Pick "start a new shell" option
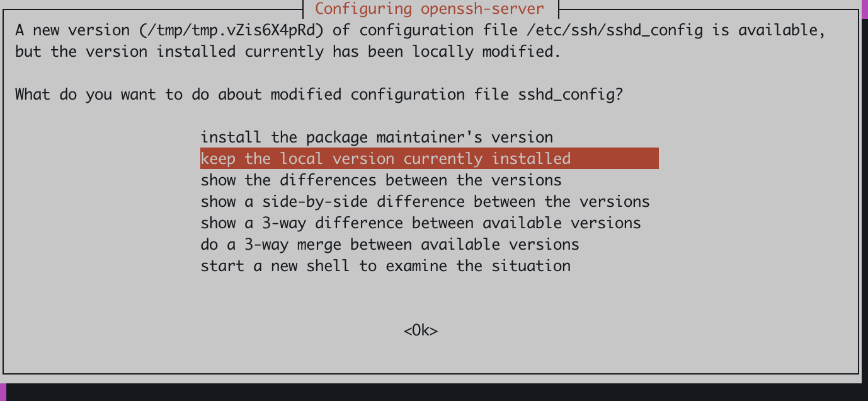Viewport: 868px width, 401px height. 385,266
